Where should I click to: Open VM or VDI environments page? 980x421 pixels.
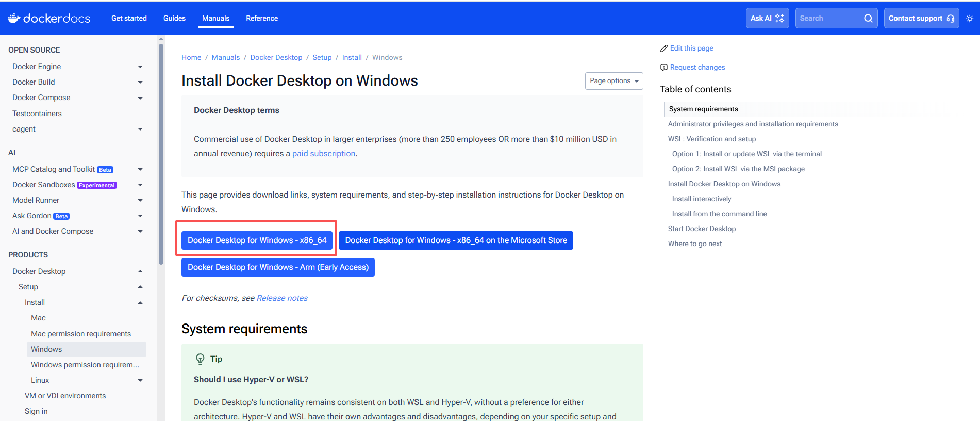coord(65,396)
